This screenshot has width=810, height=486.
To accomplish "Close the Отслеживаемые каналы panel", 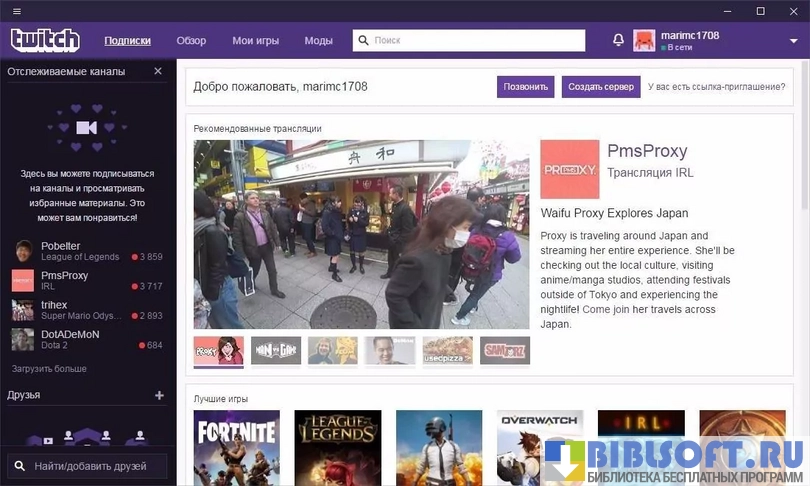I will (x=158, y=72).
